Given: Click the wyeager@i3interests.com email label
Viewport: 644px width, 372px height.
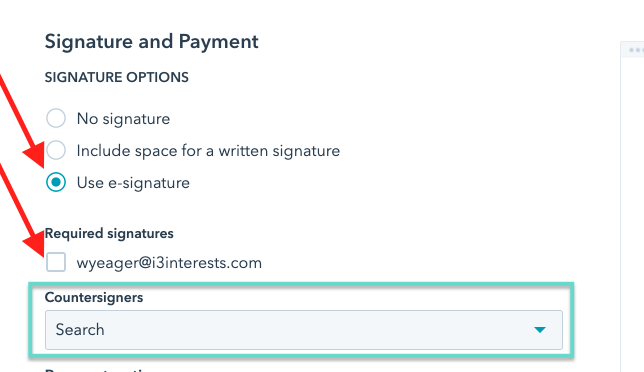Looking at the screenshot, I should (169, 263).
